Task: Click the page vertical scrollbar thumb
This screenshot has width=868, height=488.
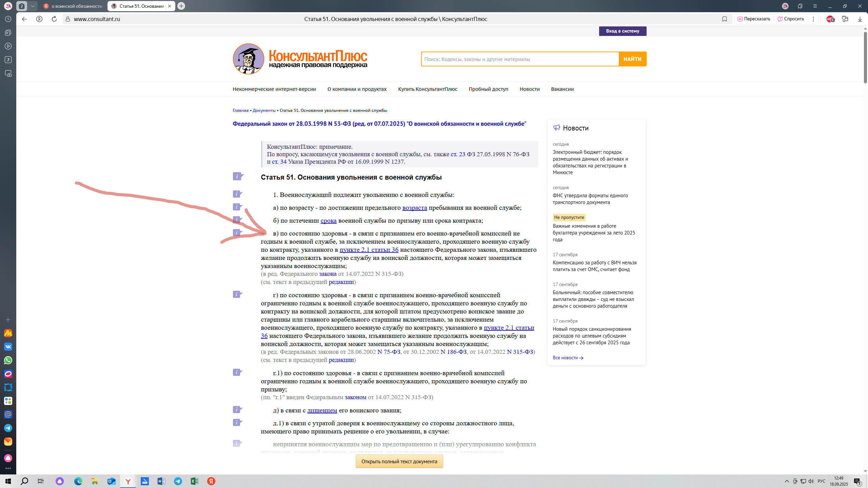Action: coord(865,57)
